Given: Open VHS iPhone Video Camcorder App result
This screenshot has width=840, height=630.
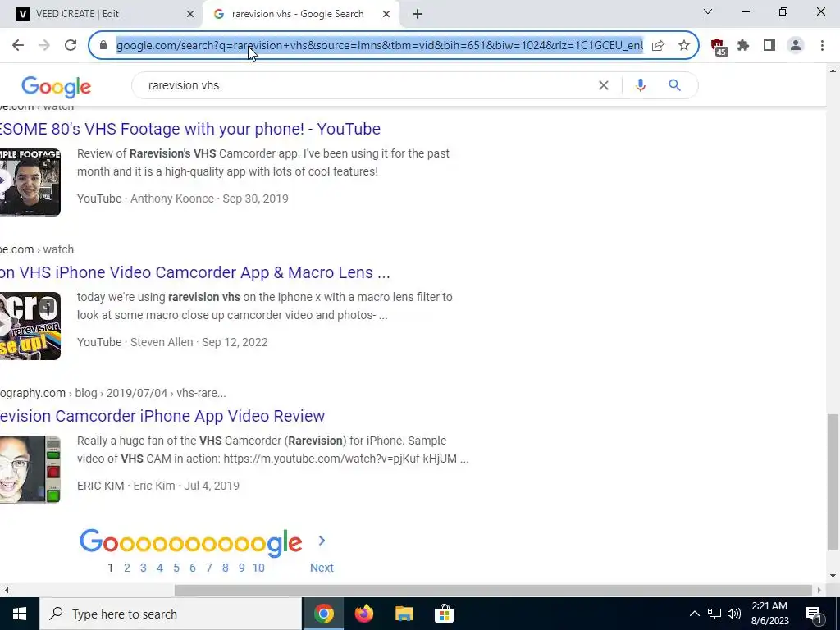Looking at the screenshot, I should point(195,272).
